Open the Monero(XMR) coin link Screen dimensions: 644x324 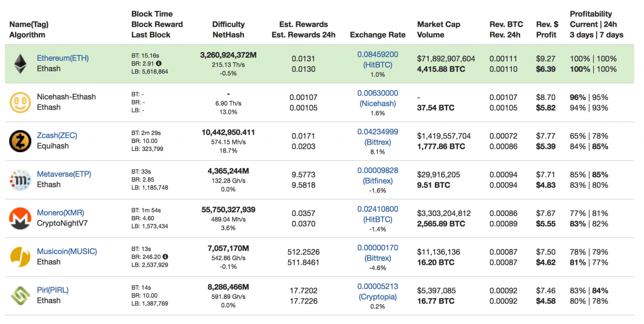61,213
